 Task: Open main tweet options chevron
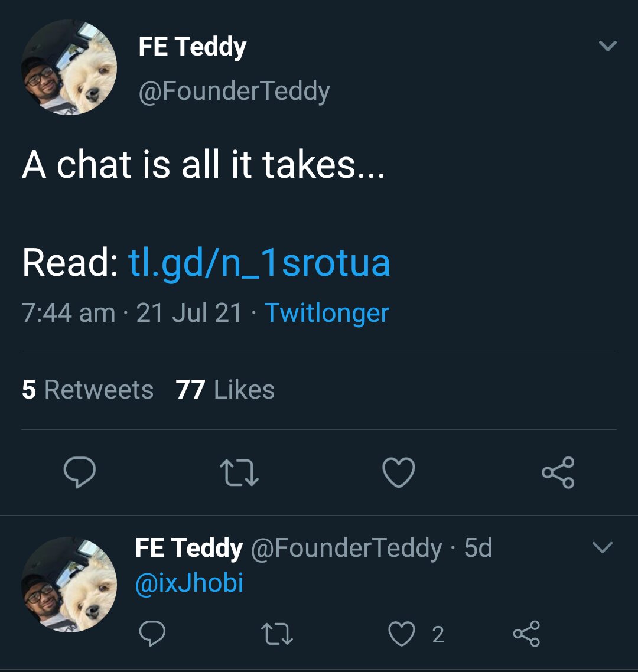(607, 46)
